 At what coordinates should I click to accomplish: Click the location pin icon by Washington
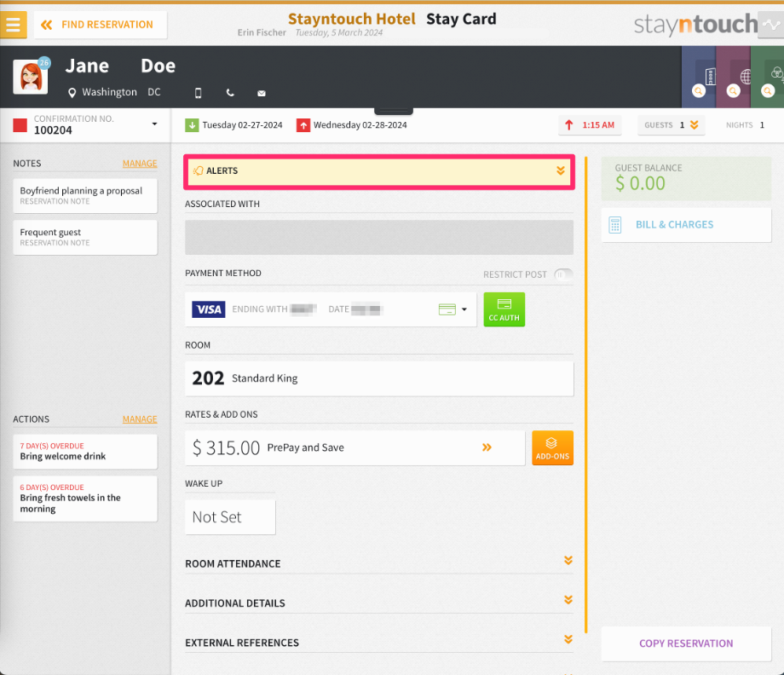[72, 93]
